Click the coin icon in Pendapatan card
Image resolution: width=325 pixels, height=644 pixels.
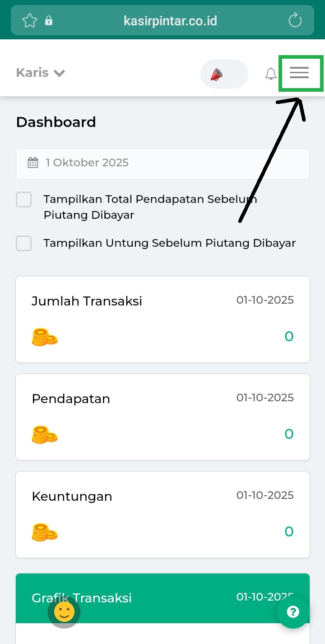45,435
